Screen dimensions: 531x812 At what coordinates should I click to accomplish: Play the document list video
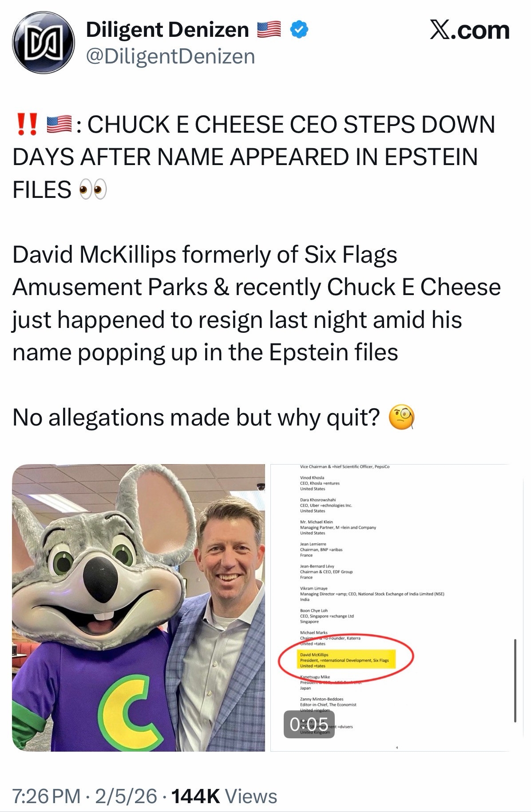point(389,607)
